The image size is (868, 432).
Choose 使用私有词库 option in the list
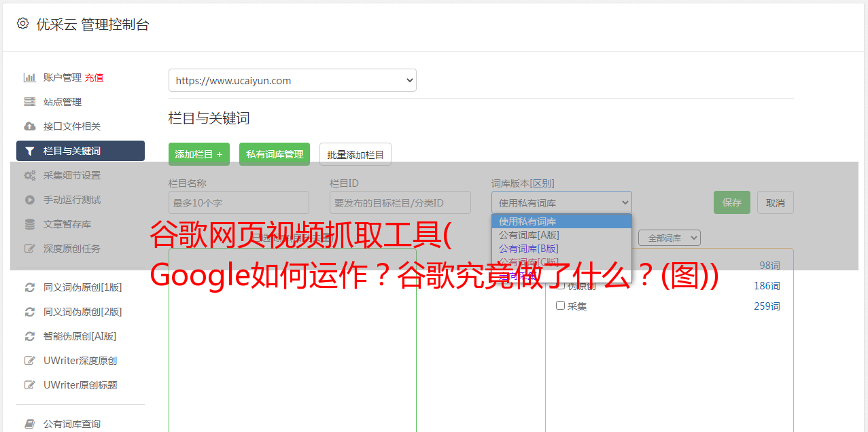tap(561, 221)
